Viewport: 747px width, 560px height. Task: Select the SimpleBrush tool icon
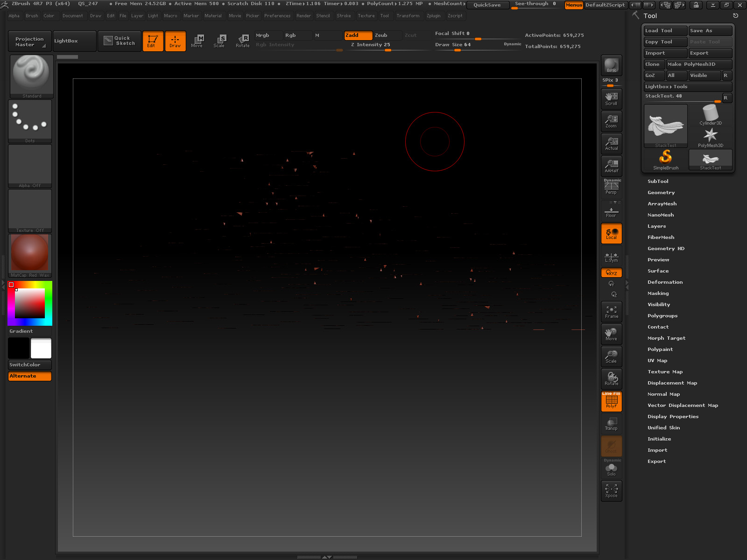click(666, 160)
